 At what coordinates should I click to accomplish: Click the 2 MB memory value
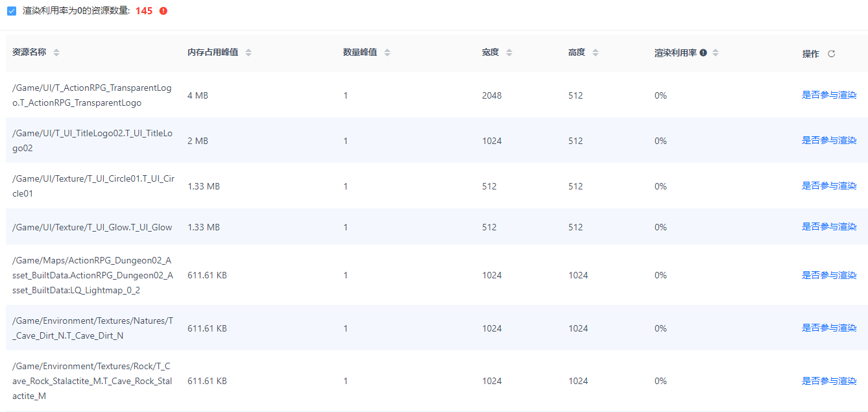pyautogui.click(x=198, y=141)
